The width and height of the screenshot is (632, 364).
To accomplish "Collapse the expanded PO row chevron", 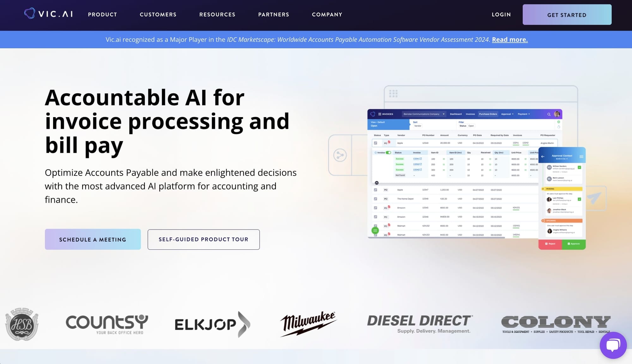I will (377, 183).
